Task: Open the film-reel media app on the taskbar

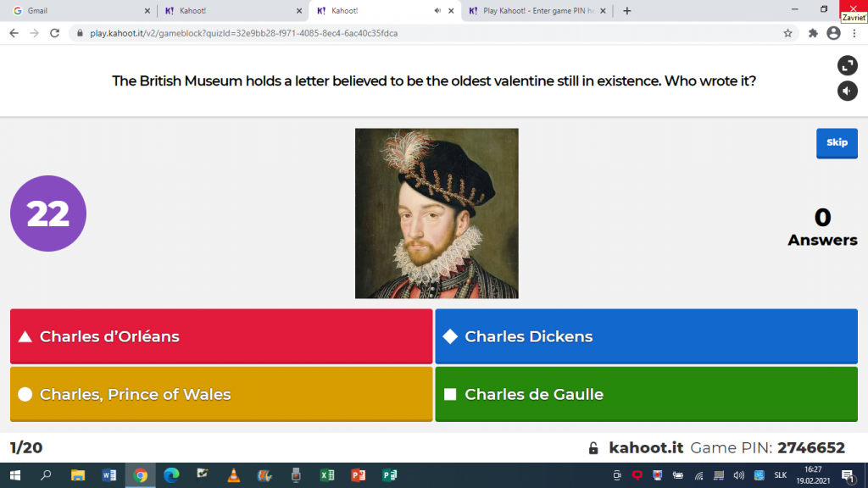Action: 264,475
